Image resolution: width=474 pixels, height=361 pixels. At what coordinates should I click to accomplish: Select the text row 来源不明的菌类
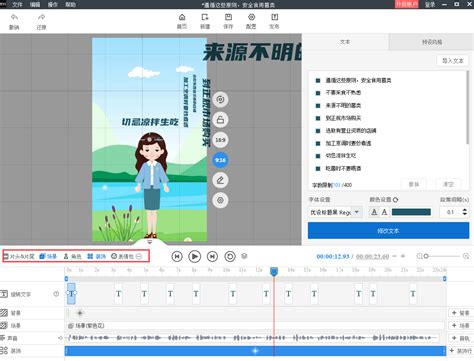pyautogui.click(x=343, y=105)
